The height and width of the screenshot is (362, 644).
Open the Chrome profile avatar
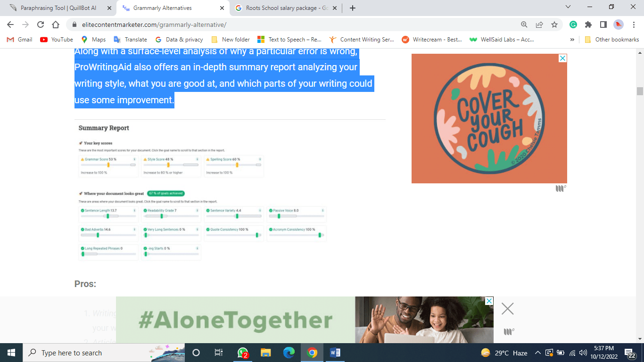pyautogui.click(x=619, y=25)
